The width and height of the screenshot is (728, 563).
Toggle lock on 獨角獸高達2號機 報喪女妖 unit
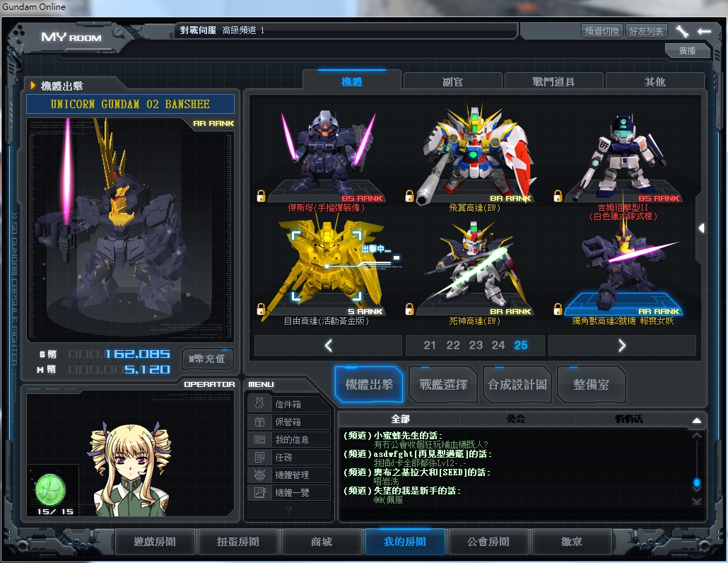[x=558, y=309]
